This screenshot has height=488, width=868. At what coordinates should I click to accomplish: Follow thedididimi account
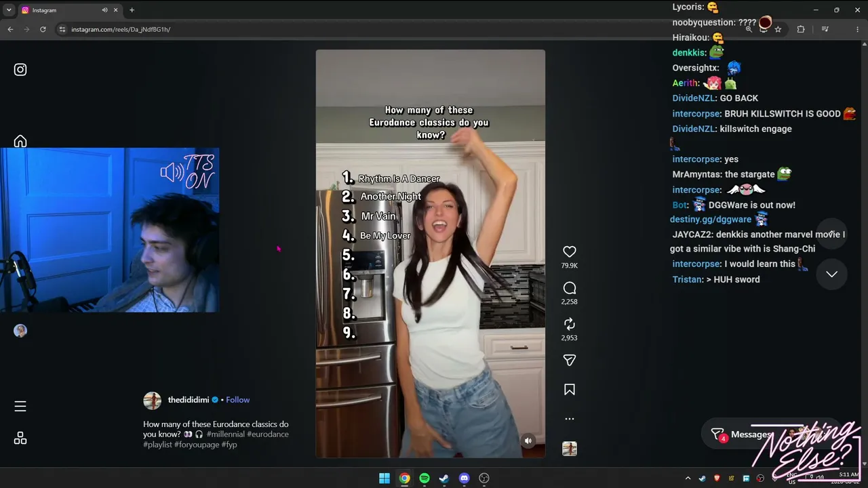pyautogui.click(x=238, y=400)
